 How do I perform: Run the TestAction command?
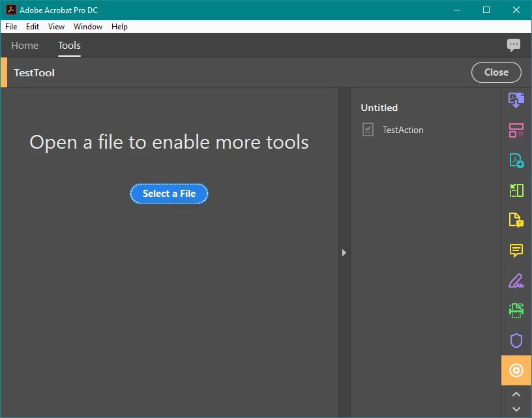click(x=403, y=130)
